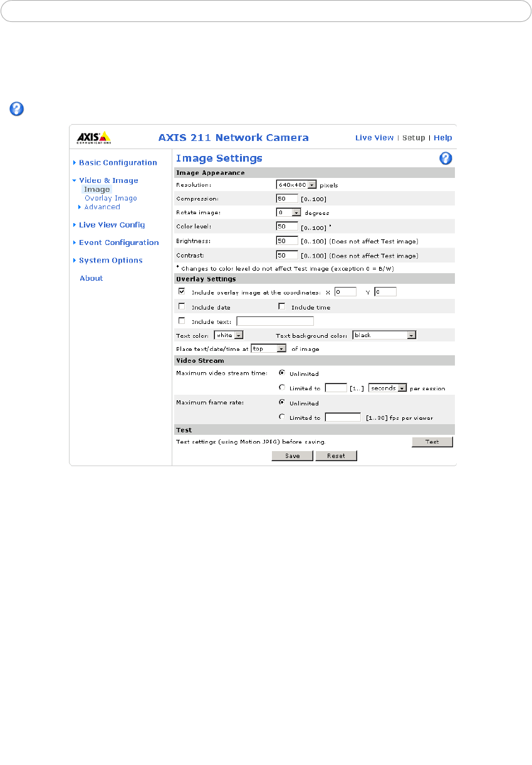The width and height of the screenshot is (532, 765).
Task: Open the seconds unit dropdown
Action: point(388,388)
